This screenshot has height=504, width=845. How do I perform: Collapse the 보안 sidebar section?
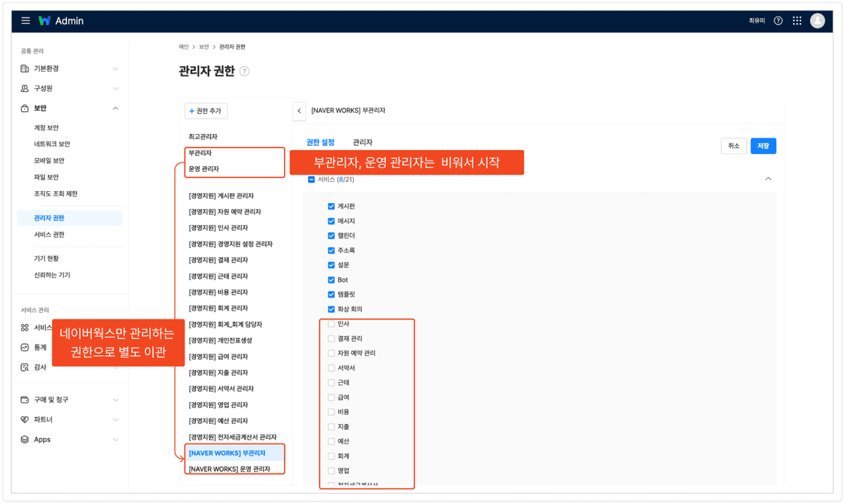pyautogui.click(x=115, y=108)
